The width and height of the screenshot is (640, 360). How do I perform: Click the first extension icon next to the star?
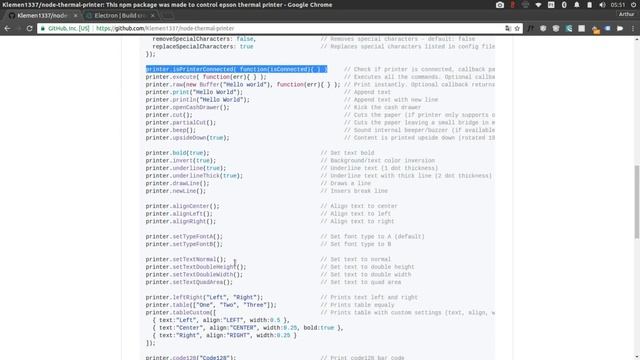[530, 28]
